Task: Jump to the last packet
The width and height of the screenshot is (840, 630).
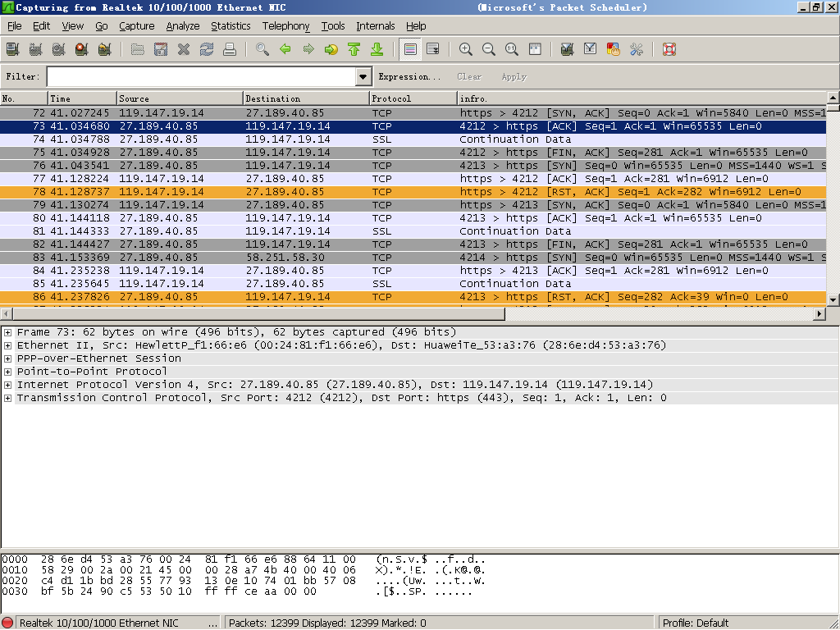Action: pyautogui.click(x=377, y=49)
